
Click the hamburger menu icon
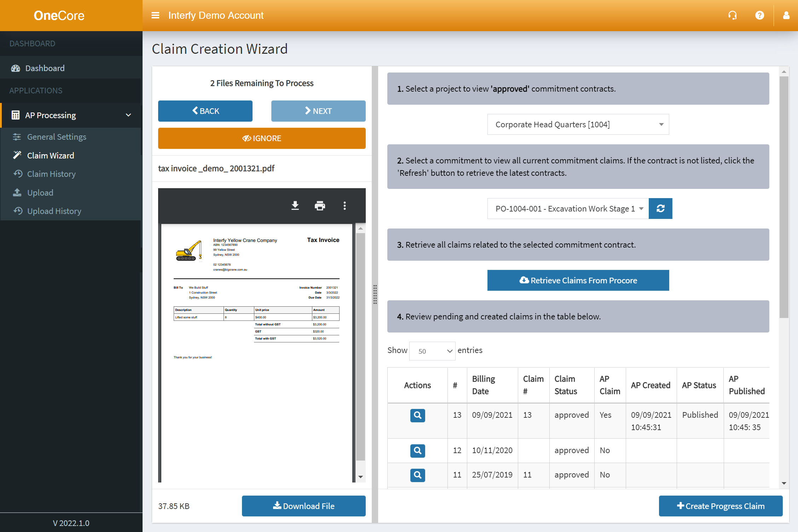[x=155, y=15]
